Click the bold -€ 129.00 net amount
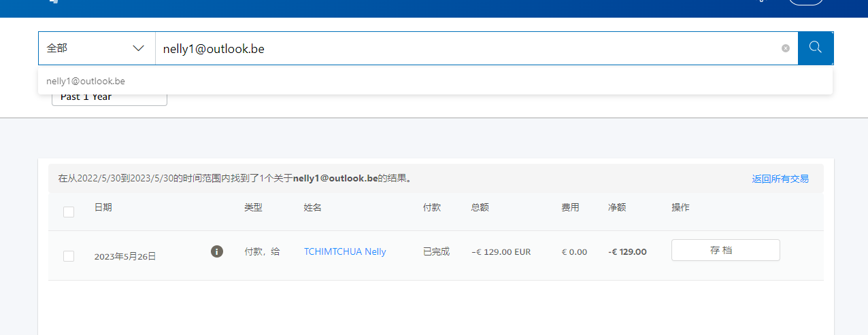Image resolution: width=868 pixels, height=335 pixels. [627, 251]
